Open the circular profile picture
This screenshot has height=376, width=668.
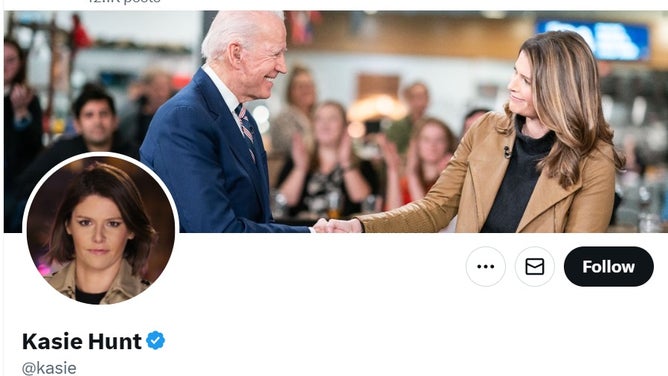pos(101,230)
